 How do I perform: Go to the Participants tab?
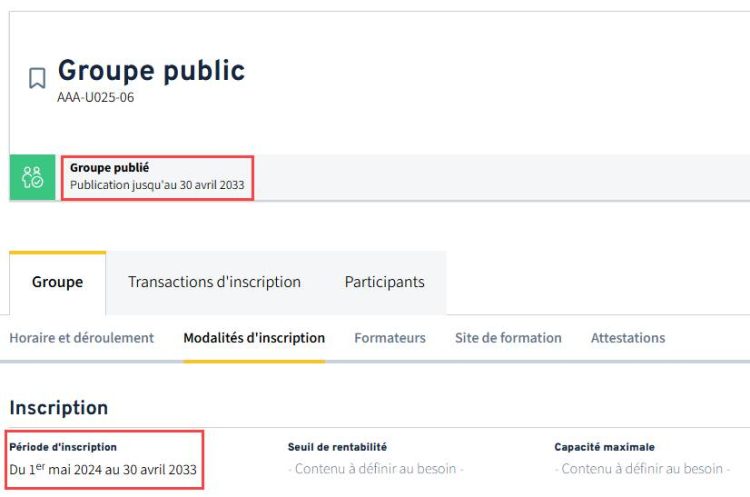(384, 282)
